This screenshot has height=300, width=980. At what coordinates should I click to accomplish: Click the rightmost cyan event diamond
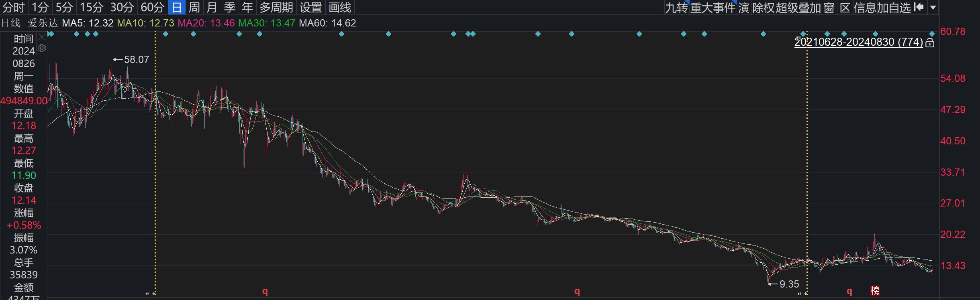pyautogui.click(x=932, y=34)
